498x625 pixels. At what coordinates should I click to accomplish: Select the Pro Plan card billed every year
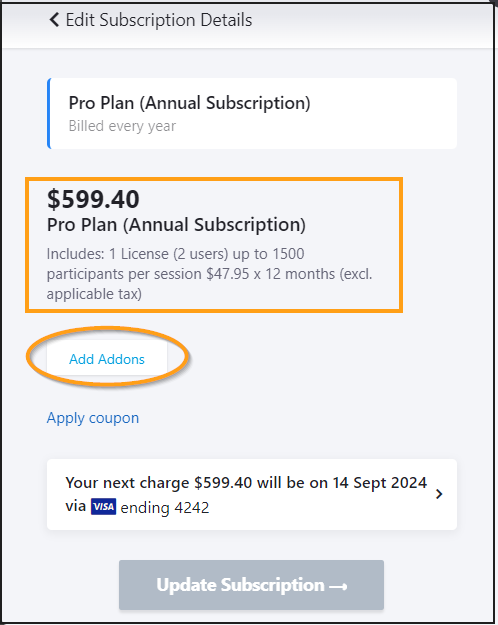(x=252, y=114)
